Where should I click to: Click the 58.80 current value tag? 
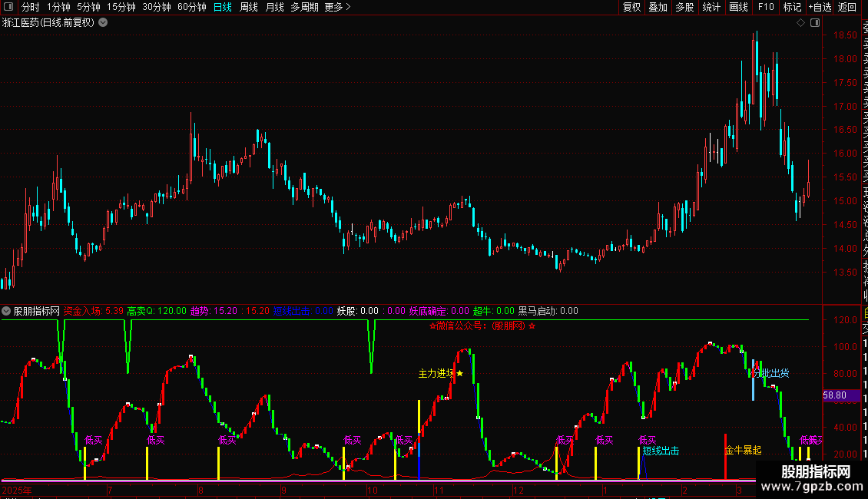click(841, 395)
